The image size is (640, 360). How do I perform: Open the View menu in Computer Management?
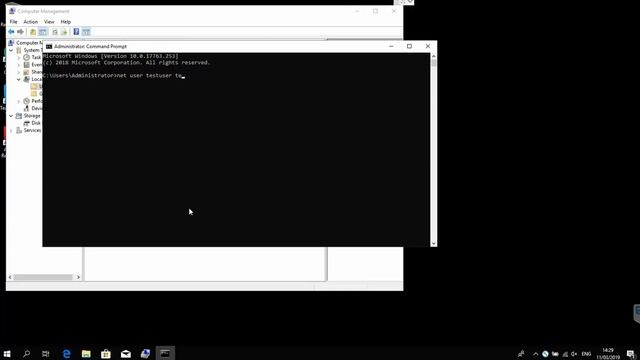coord(49,22)
